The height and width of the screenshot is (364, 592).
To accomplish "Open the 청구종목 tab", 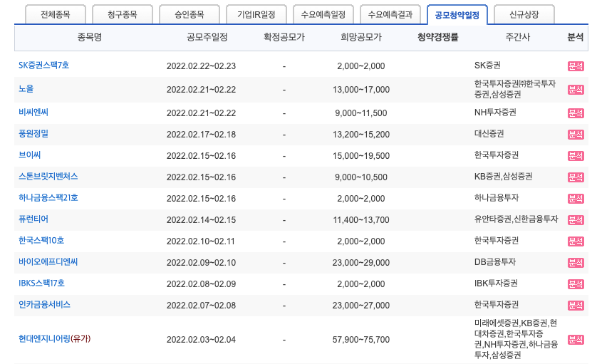I will (123, 15).
